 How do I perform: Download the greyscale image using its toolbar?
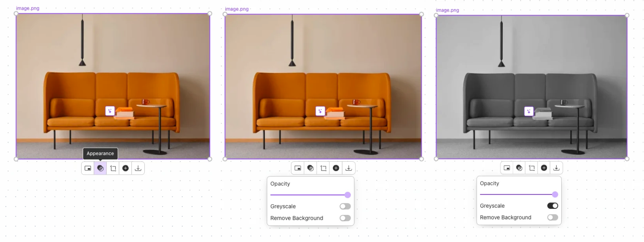click(556, 168)
